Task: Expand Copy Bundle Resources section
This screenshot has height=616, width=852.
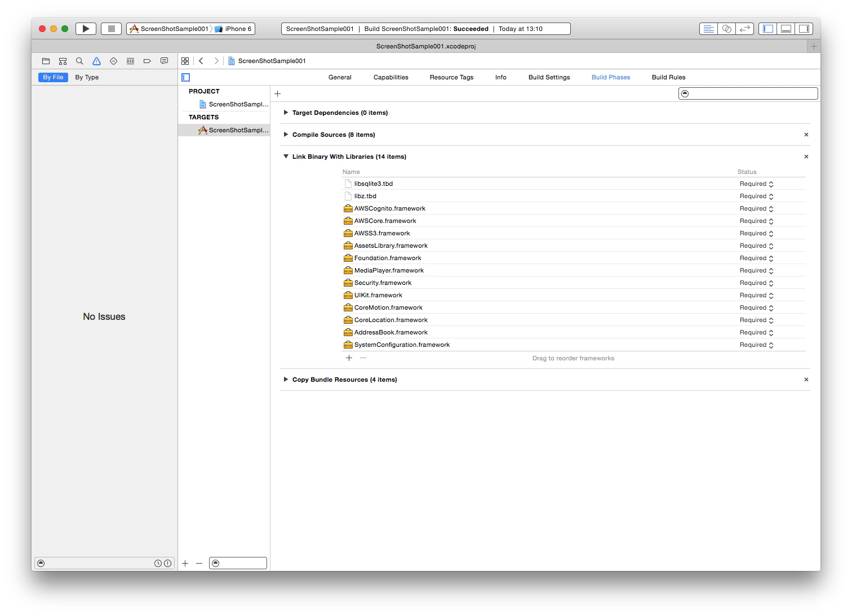Action: click(x=286, y=380)
